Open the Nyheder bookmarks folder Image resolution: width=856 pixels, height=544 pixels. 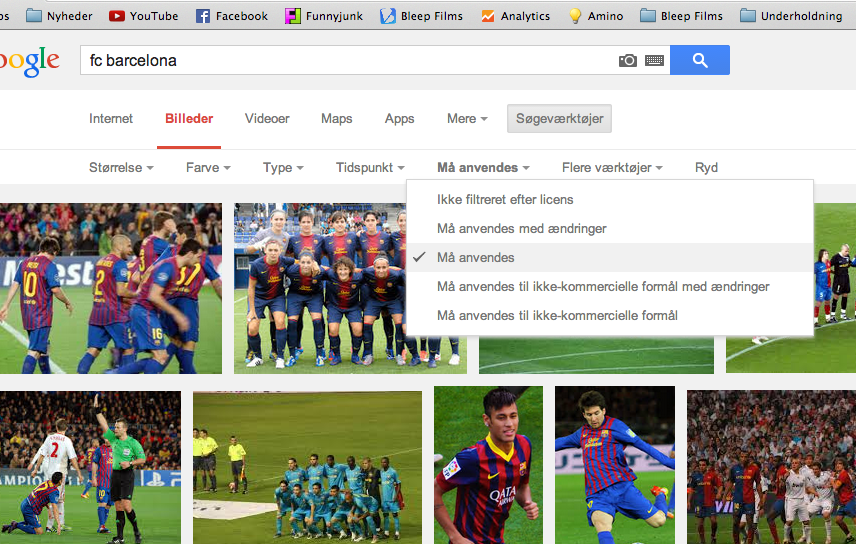[60, 16]
